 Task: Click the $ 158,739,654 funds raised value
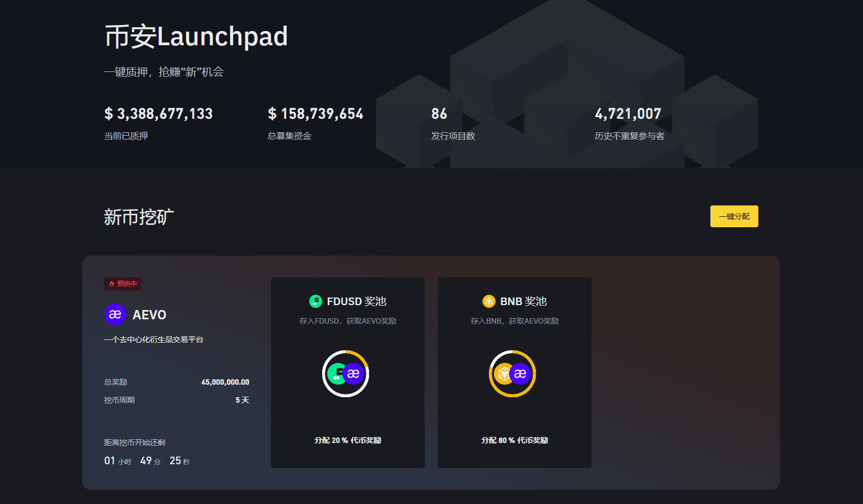tap(316, 114)
